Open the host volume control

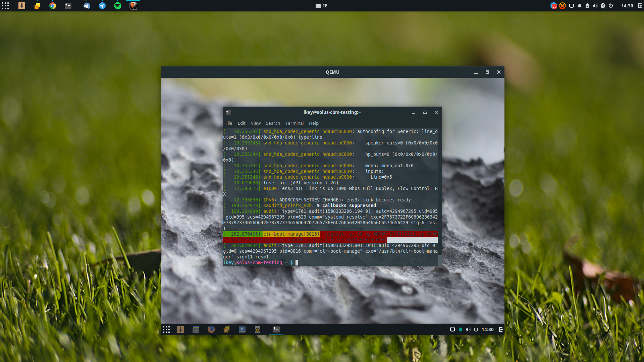(x=595, y=6)
